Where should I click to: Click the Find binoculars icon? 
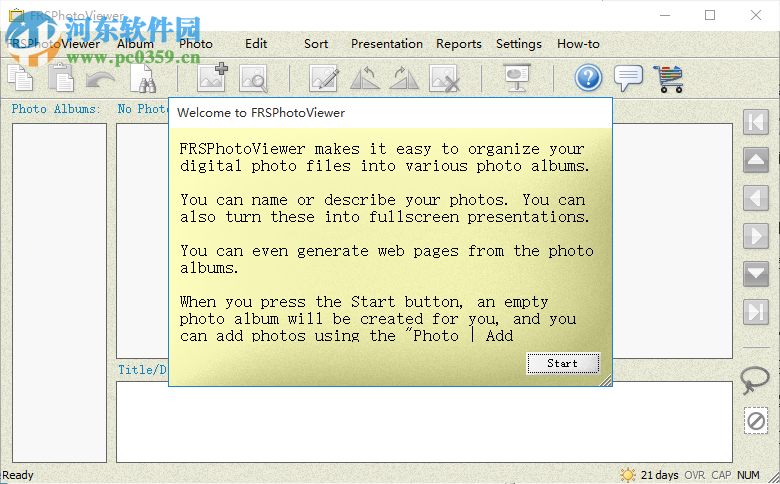point(143,79)
